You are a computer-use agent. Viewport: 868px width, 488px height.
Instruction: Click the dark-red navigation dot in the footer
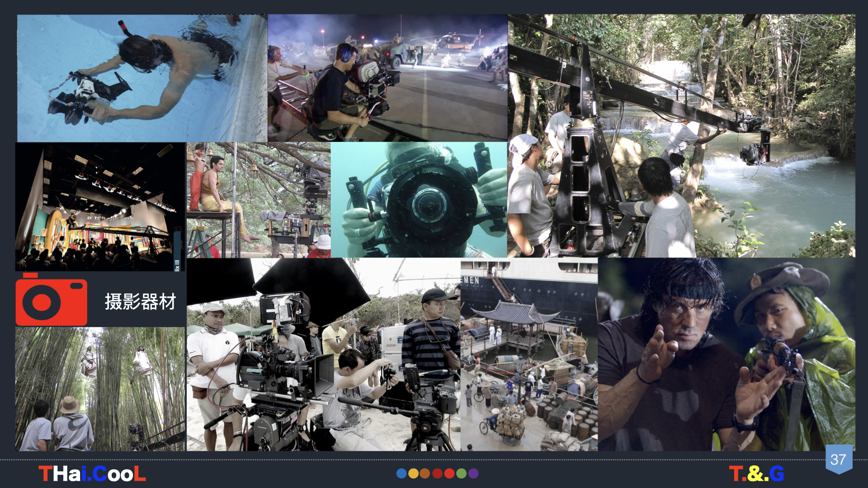pyautogui.click(x=437, y=474)
